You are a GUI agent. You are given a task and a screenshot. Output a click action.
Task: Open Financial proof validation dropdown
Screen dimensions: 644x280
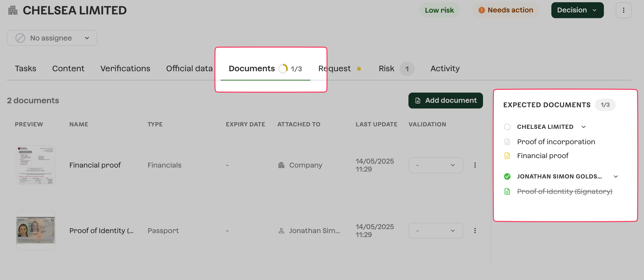(435, 165)
